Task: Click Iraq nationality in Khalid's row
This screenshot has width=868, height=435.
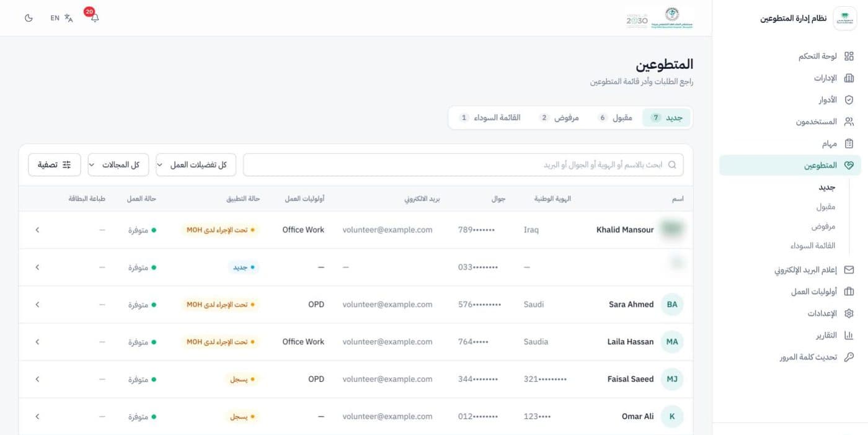Action: [x=531, y=230]
